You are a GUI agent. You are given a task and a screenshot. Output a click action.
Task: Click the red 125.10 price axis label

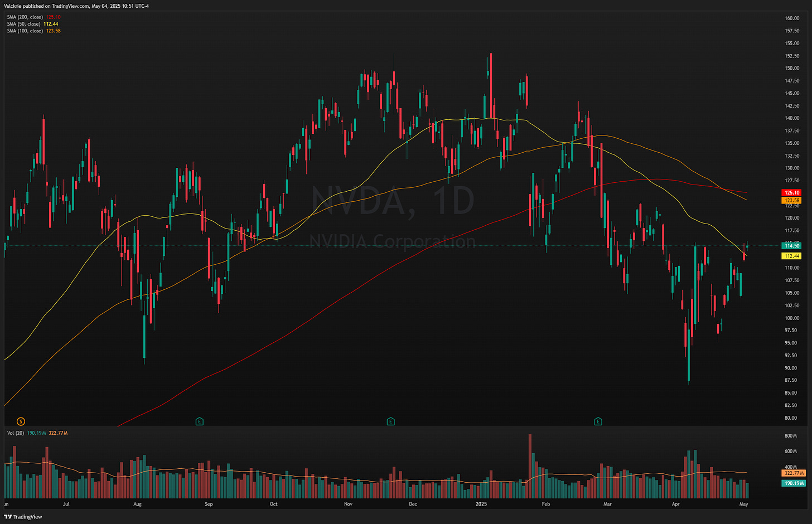(x=792, y=193)
